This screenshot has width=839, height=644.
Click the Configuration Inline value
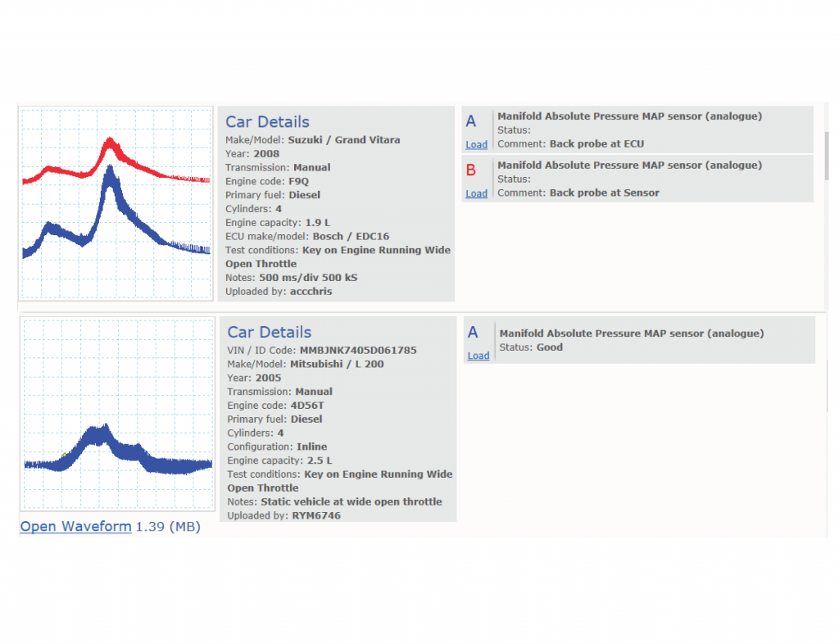pyautogui.click(x=312, y=447)
